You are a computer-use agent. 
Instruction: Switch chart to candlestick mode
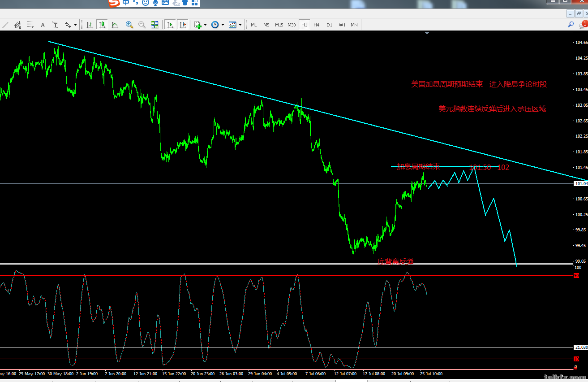point(102,25)
